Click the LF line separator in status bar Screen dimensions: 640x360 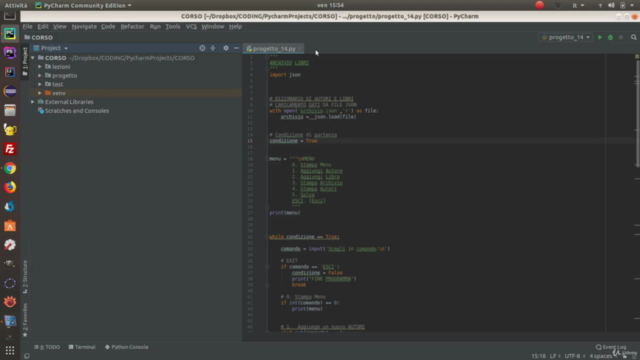click(x=554, y=356)
